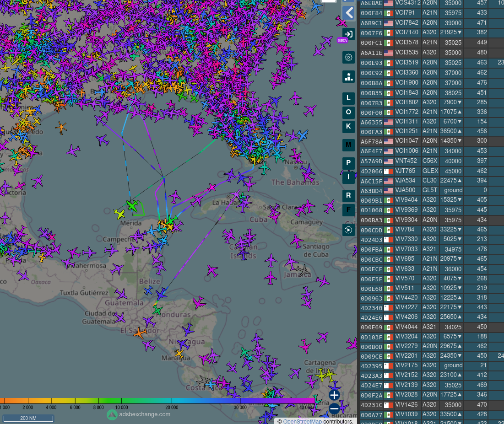
Task: Click the orange aircraft over El Salvador
Action: (140, 333)
